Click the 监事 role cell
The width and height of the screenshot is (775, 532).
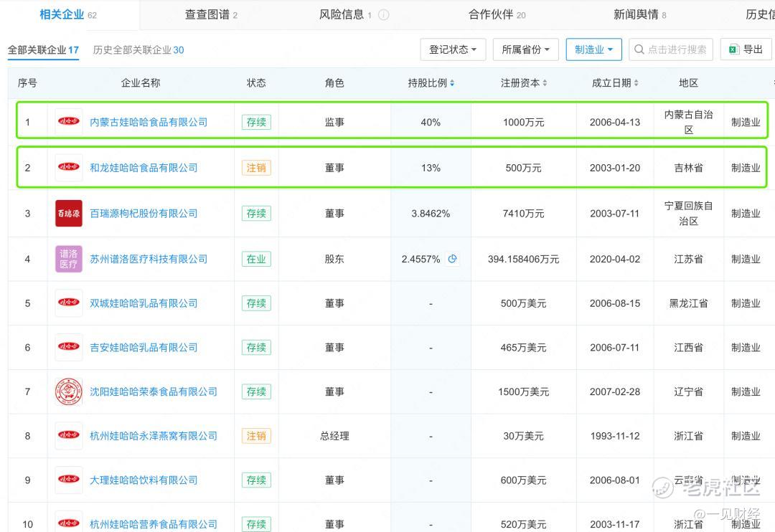point(334,122)
